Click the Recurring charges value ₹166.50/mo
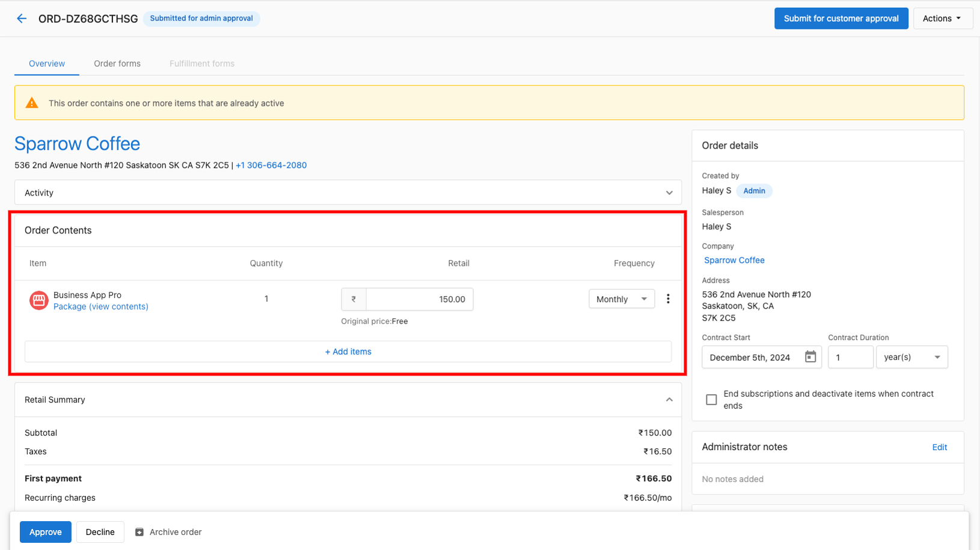The image size is (980, 550). pos(648,498)
